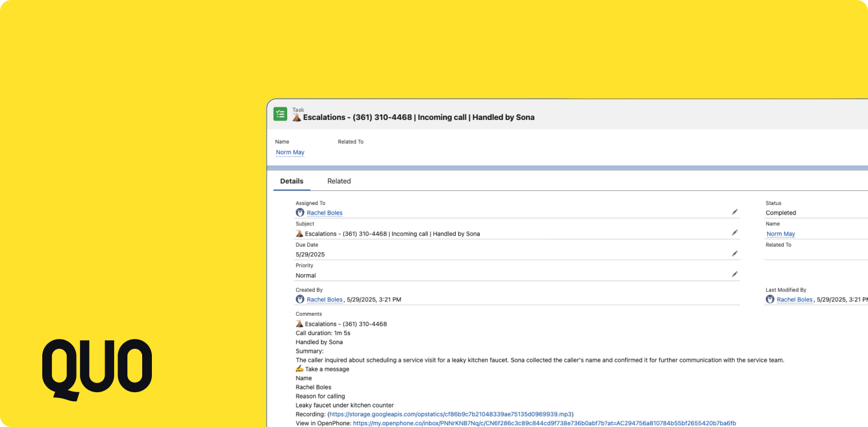This screenshot has height=427, width=868.
Task: Click the Due Date value 5/29/2025
Action: point(310,254)
